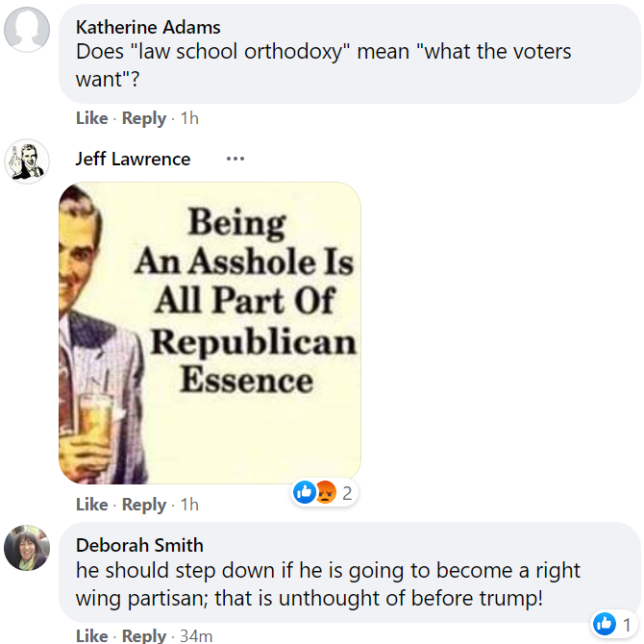Click Deborah Smith's profile avatar
The height and width of the screenshot is (644, 644).
tap(27, 548)
